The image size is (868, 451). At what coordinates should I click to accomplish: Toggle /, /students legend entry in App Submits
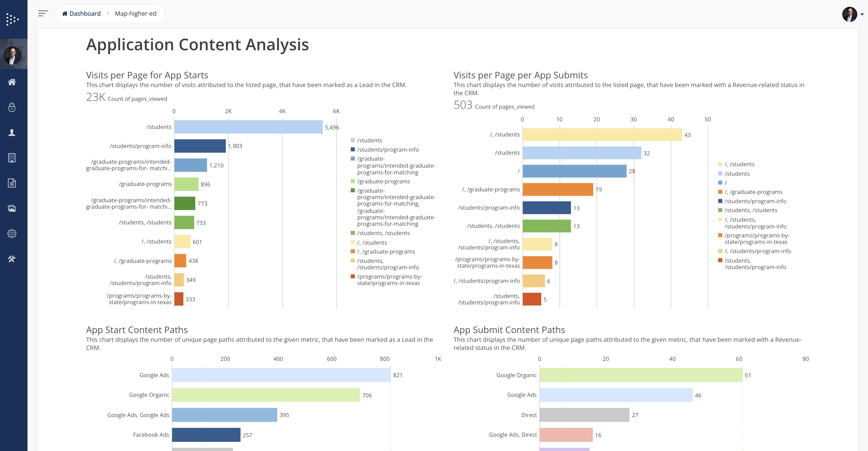point(736,164)
